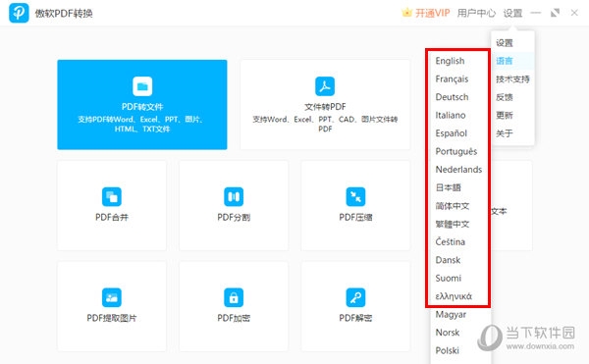Click the PDF分割 label
The image size is (589, 364).
tap(234, 217)
